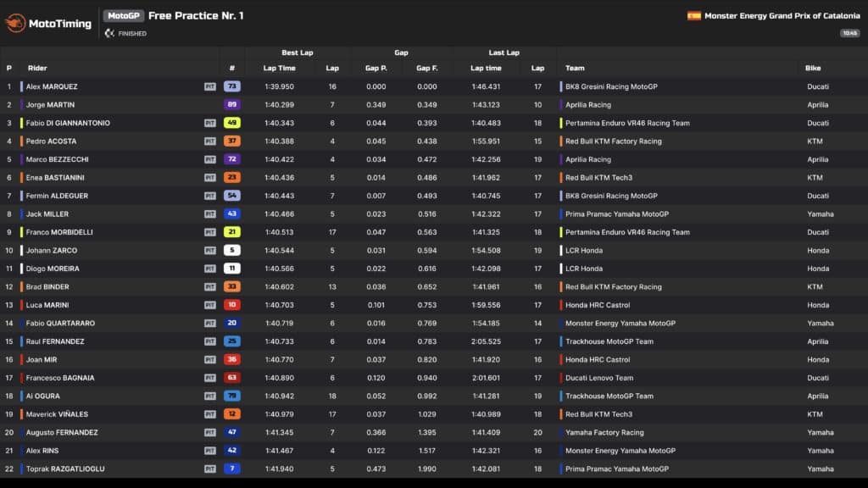Select the Rider column header
The width and height of the screenshot is (868, 488).
pyautogui.click(x=37, y=68)
